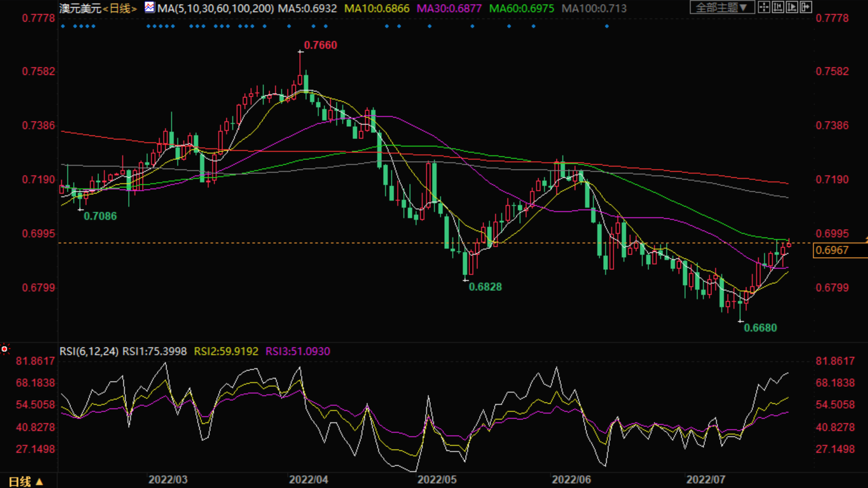Click the 0.7660 high price marker
Image resolution: width=868 pixels, height=488 pixels.
click(x=320, y=45)
